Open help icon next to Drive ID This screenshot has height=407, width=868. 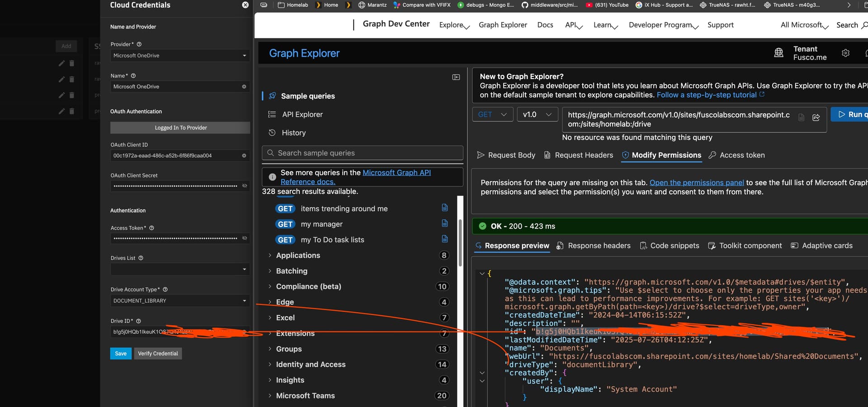(138, 321)
